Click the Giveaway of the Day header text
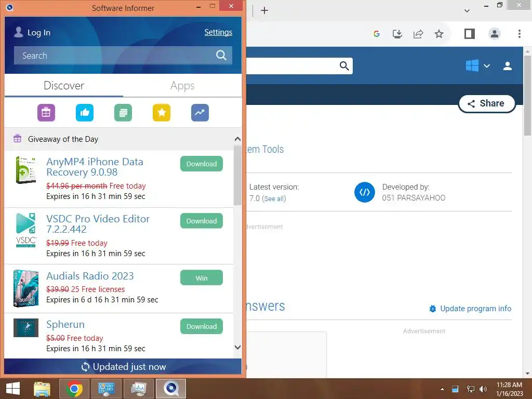Viewport: 532px width, 399px height. 63,139
